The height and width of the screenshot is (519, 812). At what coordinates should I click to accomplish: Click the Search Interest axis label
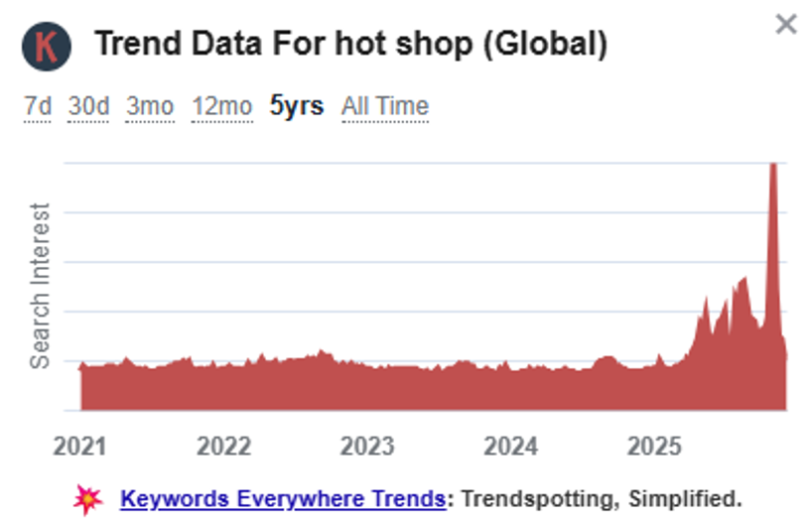40,286
